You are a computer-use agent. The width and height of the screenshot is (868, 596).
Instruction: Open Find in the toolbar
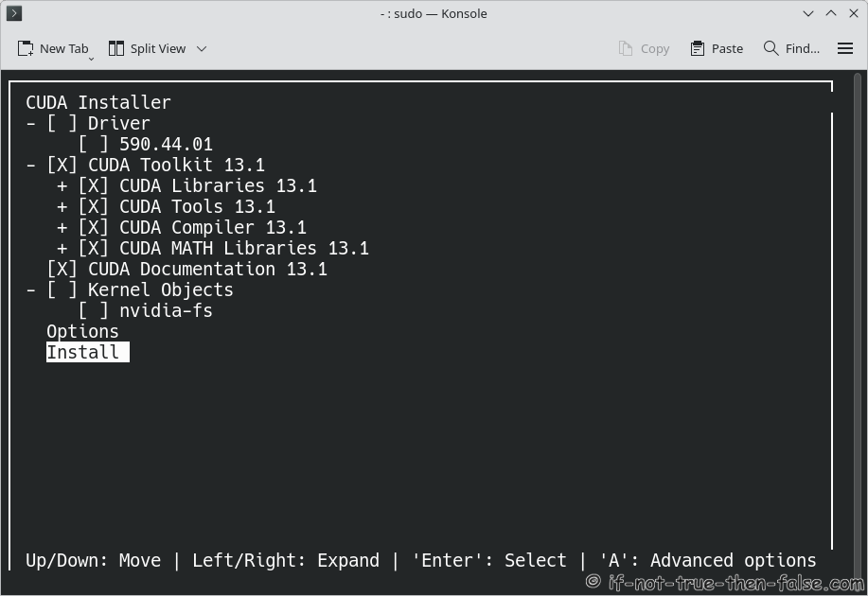coord(791,48)
